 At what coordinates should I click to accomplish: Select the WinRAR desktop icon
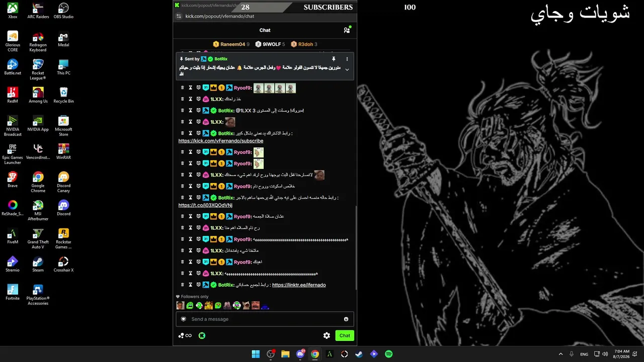coord(63,152)
